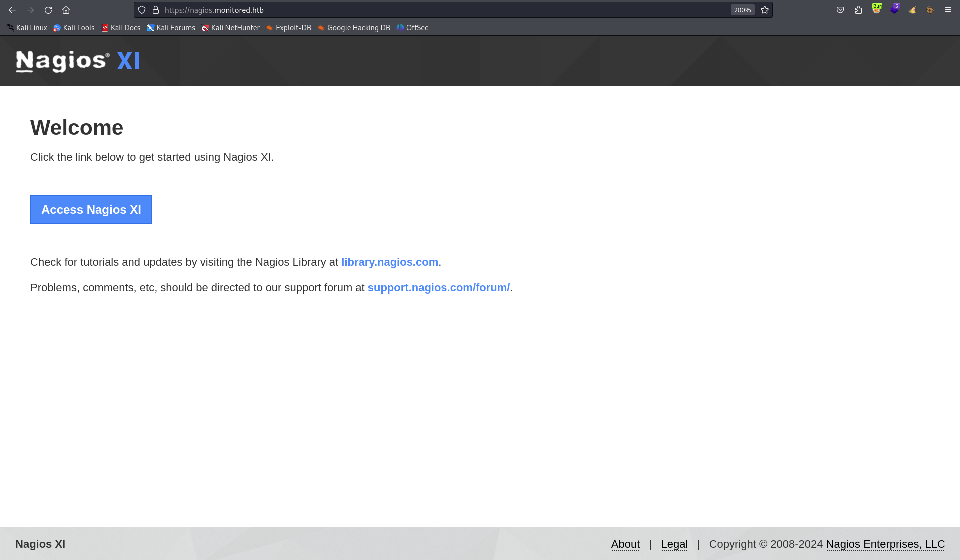Image resolution: width=960 pixels, height=560 pixels.
Task: Open the Kali Linux bookmark
Action: [x=27, y=28]
